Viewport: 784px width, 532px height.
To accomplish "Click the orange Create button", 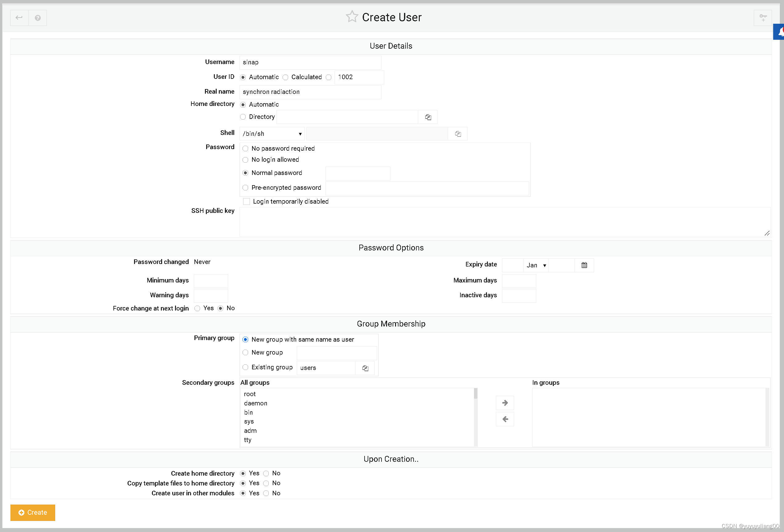I will tap(33, 513).
